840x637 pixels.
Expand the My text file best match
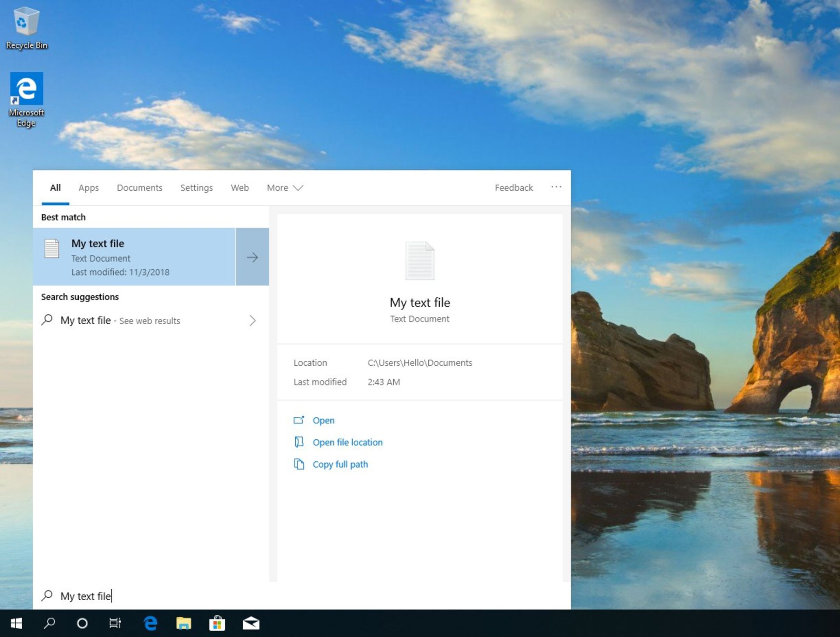tap(252, 257)
